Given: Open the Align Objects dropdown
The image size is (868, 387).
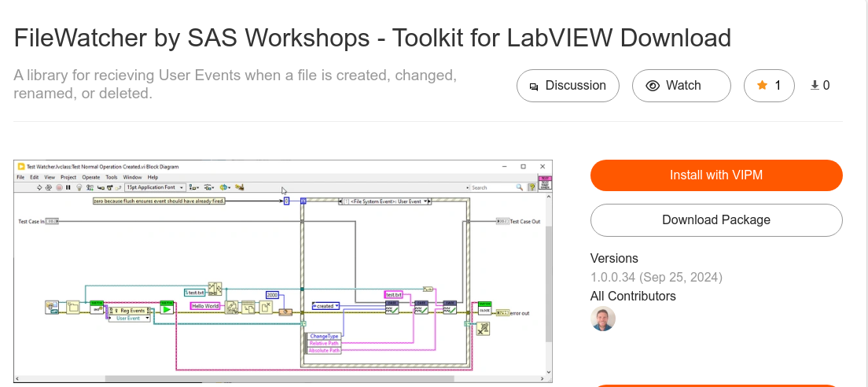Looking at the screenshot, I should click(193, 187).
